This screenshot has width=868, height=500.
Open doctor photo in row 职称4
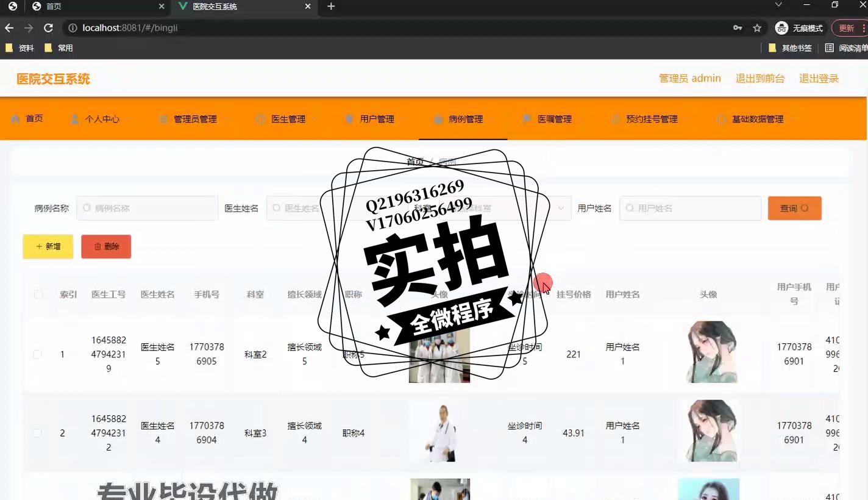(439, 430)
